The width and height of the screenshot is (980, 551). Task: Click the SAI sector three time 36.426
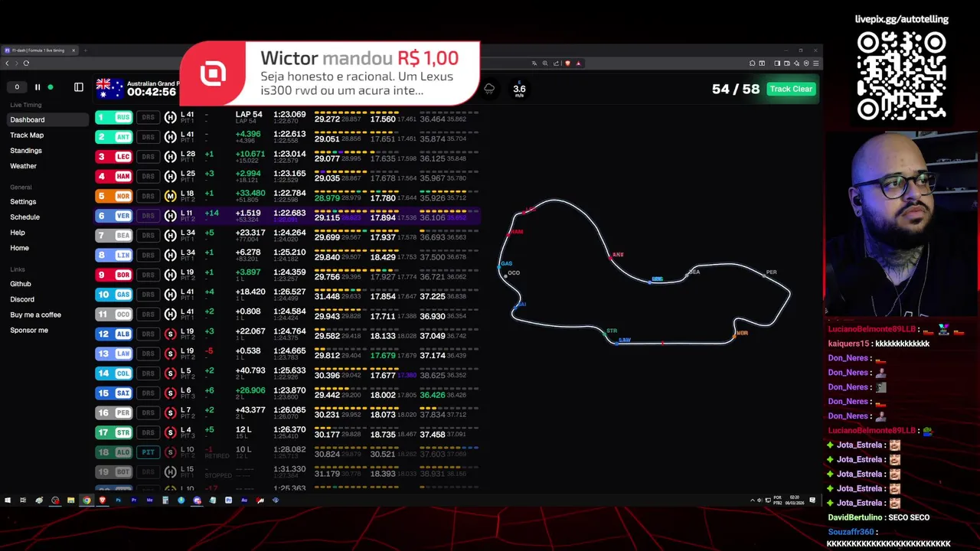(433, 395)
